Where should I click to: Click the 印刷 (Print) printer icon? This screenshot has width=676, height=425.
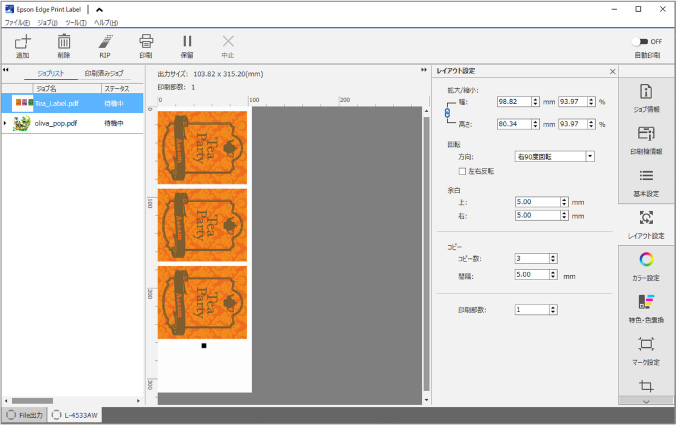146,42
